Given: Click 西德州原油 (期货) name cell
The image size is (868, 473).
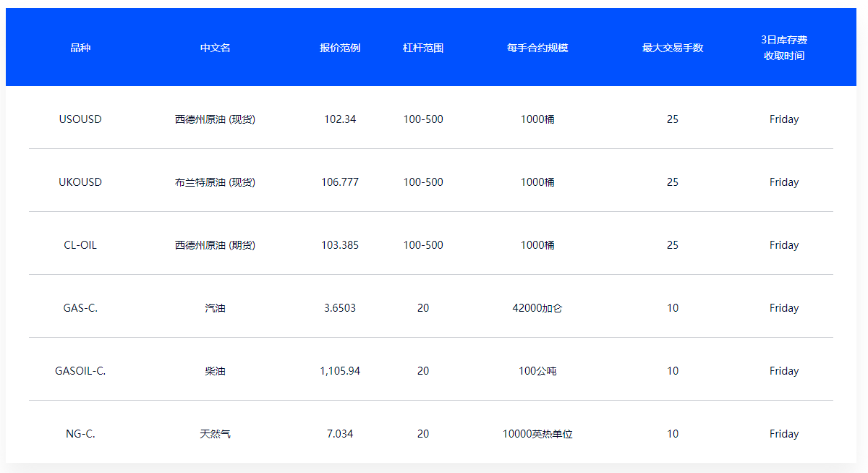Looking at the screenshot, I should pyautogui.click(x=216, y=245).
